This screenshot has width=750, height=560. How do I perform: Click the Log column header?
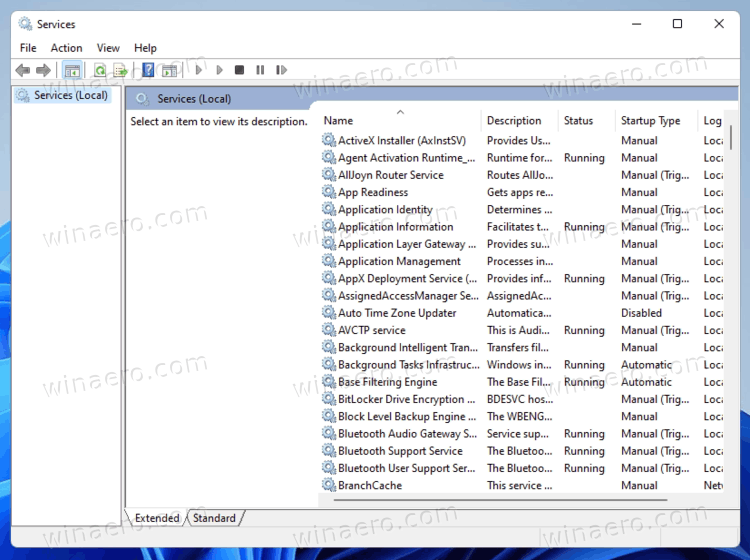pos(712,121)
